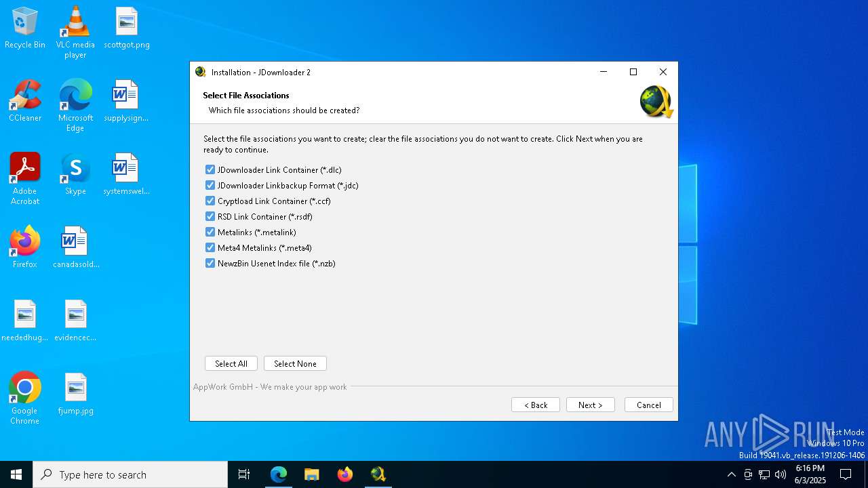This screenshot has width=868, height=488.
Task: Click the taskbar search box
Action: click(130, 474)
